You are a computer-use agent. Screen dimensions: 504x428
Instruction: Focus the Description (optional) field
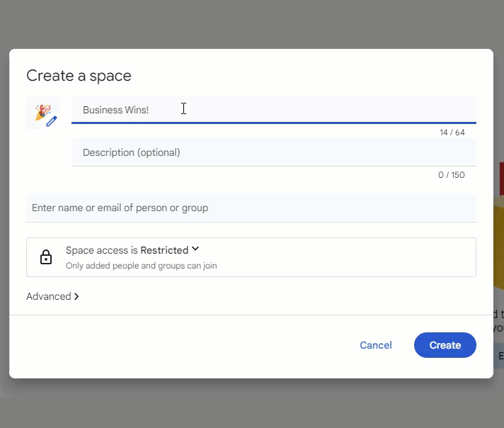273,152
